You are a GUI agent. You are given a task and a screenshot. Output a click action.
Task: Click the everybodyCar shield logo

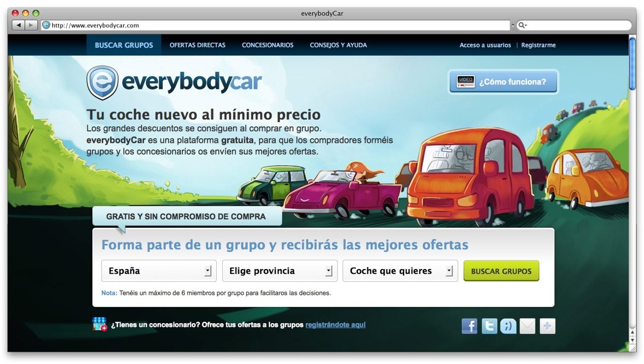pos(102,83)
